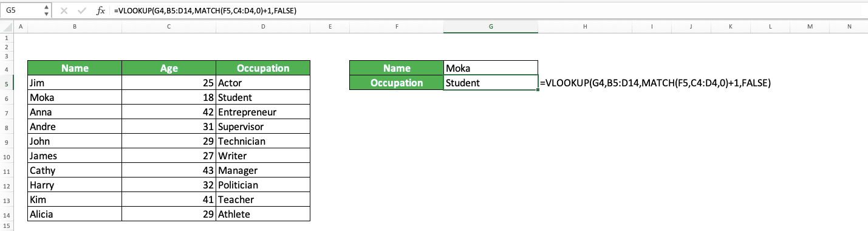The width and height of the screenshot is (868, 231).
Task: Select the Writer cell
Action: click(x=262, y=156)
